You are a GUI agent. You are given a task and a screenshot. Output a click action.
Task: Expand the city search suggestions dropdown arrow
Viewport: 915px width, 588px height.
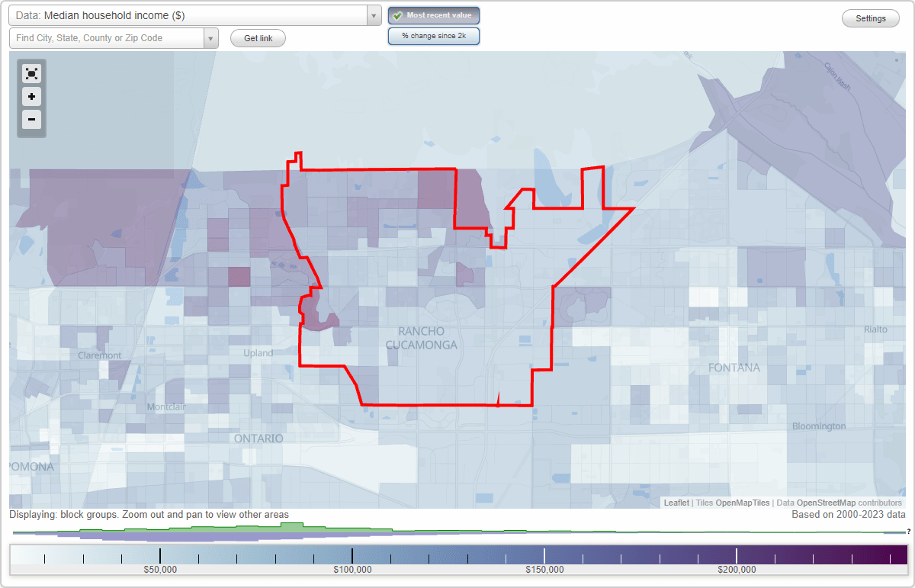point(211,37)
